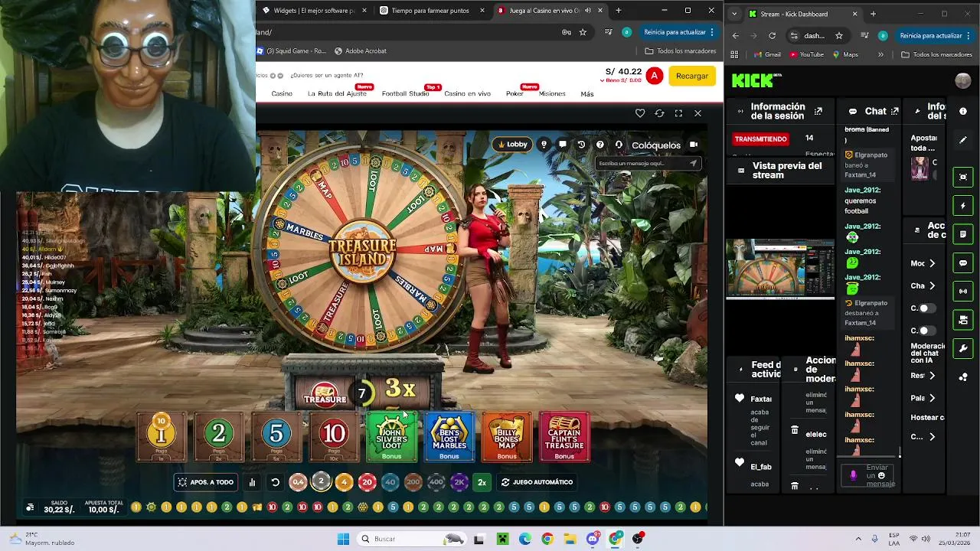
Task: Click the video camera icon in game
Action: [694, 145]
